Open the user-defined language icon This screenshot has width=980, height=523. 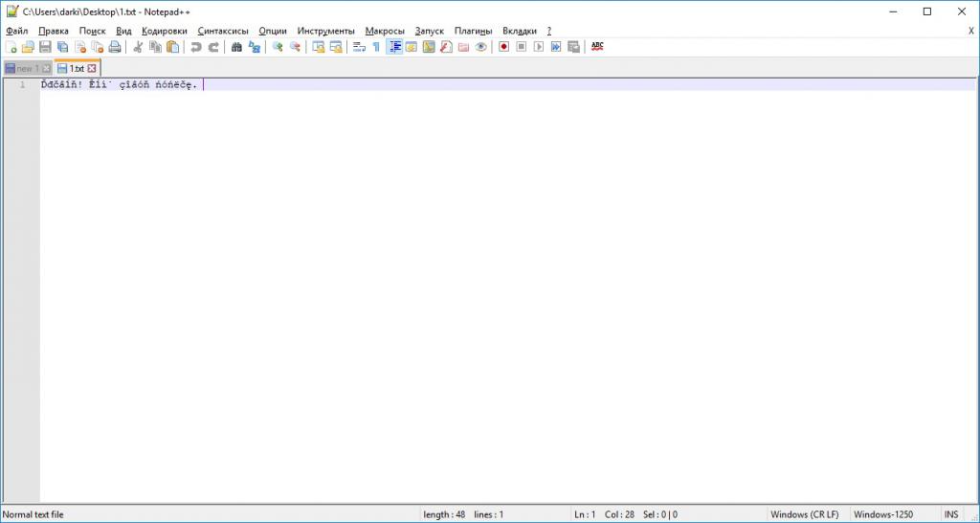[412, 47]
